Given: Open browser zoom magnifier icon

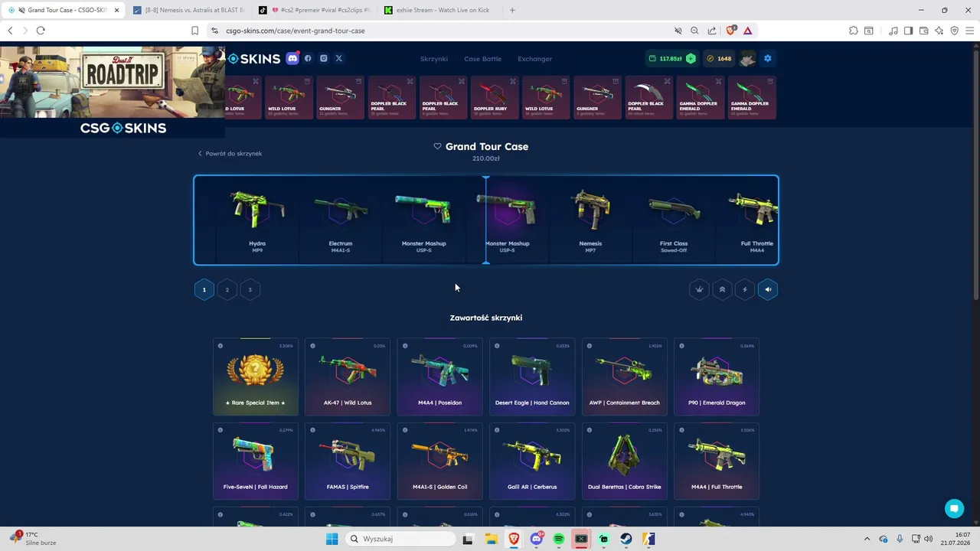Looking at the screenshot, I should (694, 31).
